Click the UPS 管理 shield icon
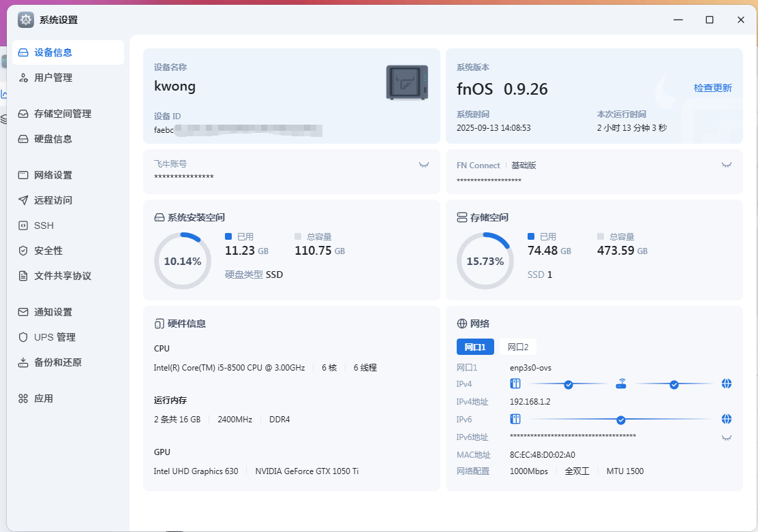This screenshot has width=758, height=532. (23, 337)
